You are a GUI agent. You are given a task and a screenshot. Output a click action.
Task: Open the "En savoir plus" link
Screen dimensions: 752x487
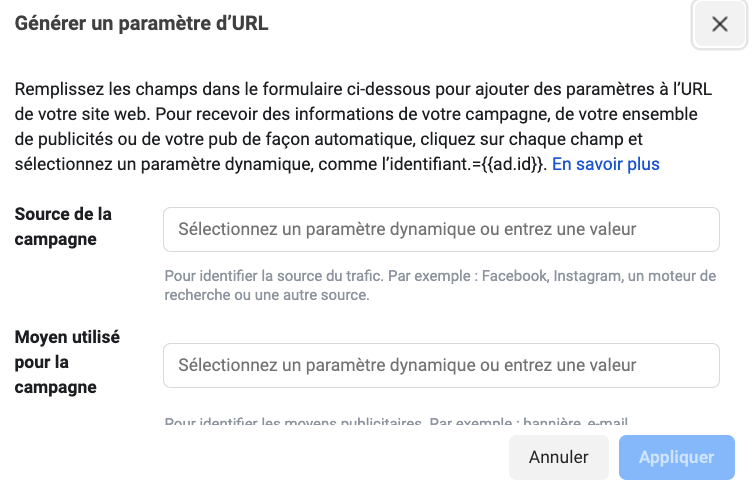(x=606, y=164)
